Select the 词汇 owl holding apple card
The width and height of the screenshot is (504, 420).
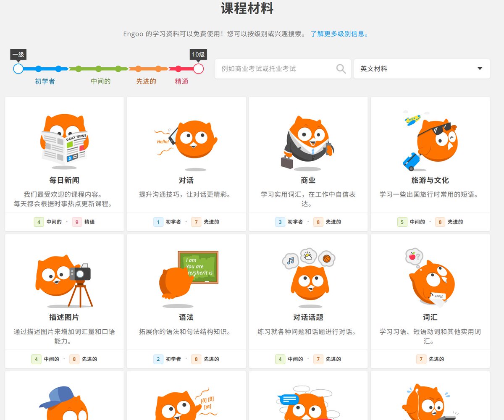[430, 277]
